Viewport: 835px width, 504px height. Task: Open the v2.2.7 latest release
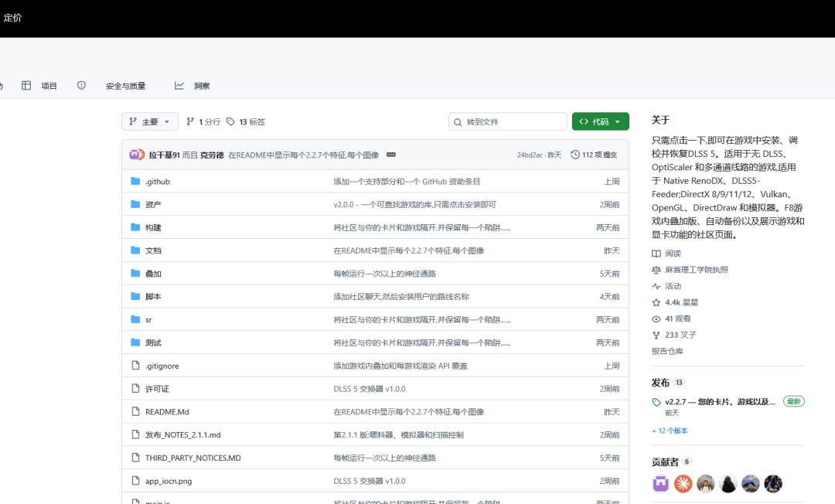[x=720, y=402]
